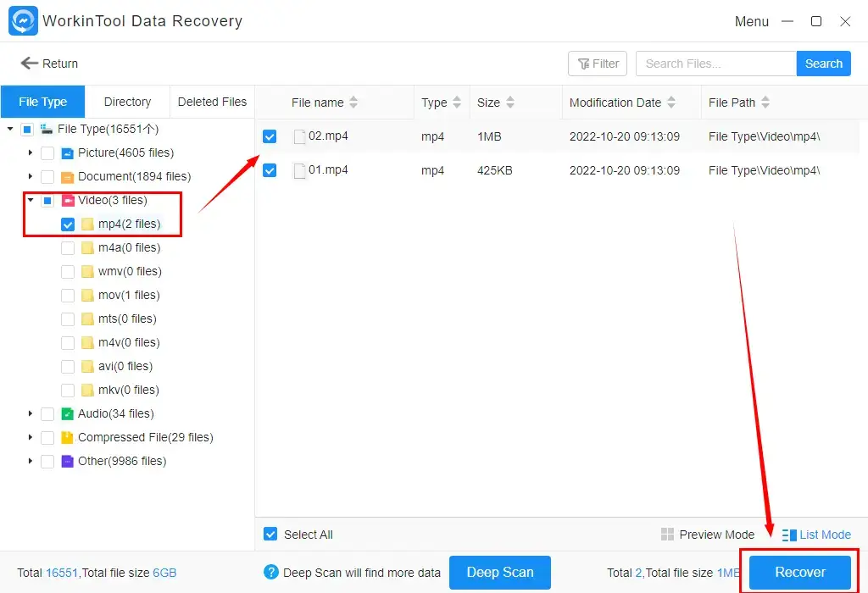Click the mkv folder icon
The height and width of the screenshot is (593, 868).
pyautogui.click(x=87, y=391)
